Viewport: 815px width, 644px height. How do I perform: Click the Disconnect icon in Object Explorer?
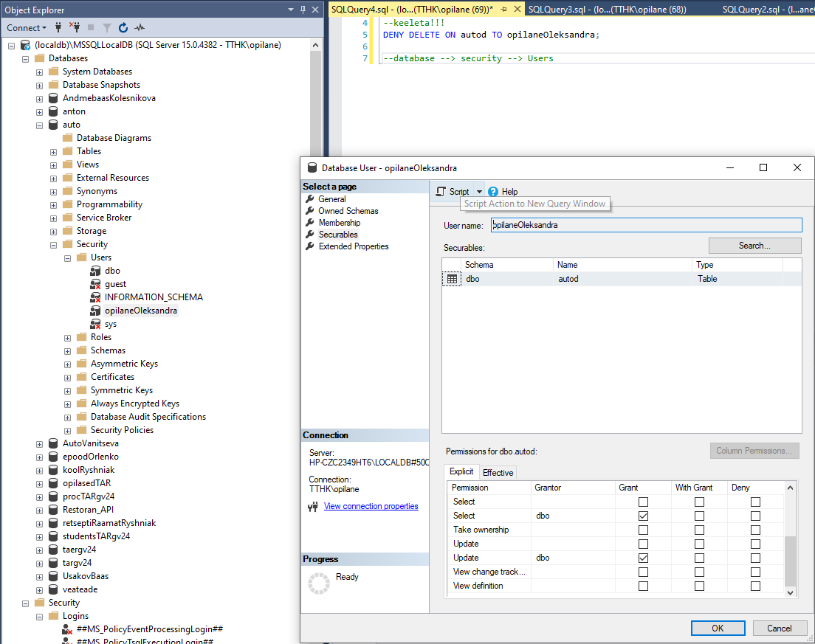(x=75, y=28)
